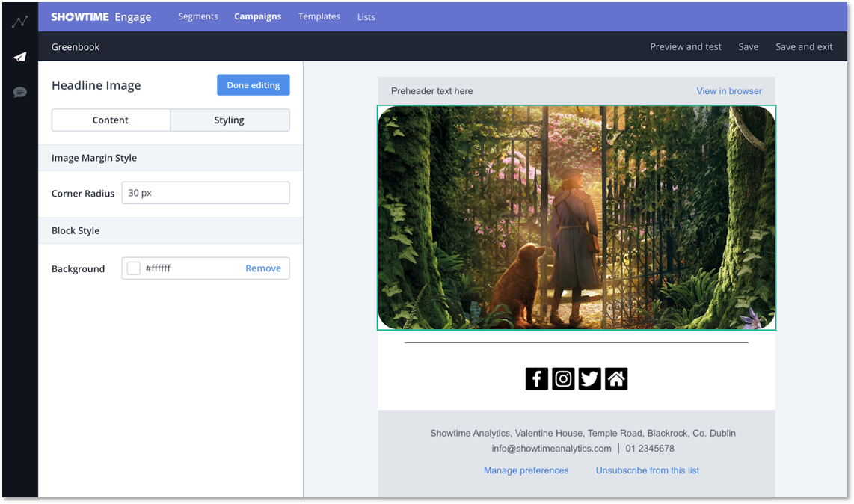Click the Twitter bird icon
Viewport: 854px width, 504px height.
(x=589, y=378)
